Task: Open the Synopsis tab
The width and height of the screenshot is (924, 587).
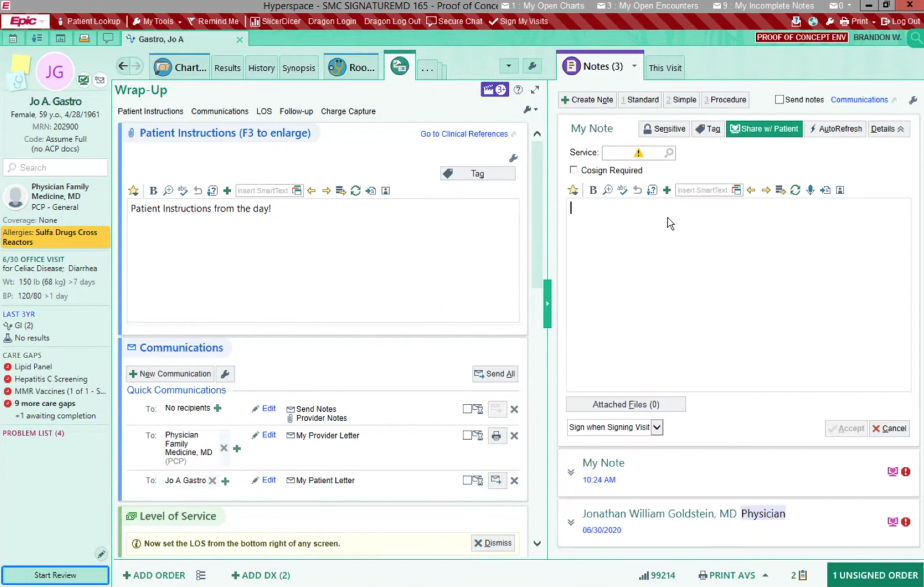Action: click(x=298, y=68)
